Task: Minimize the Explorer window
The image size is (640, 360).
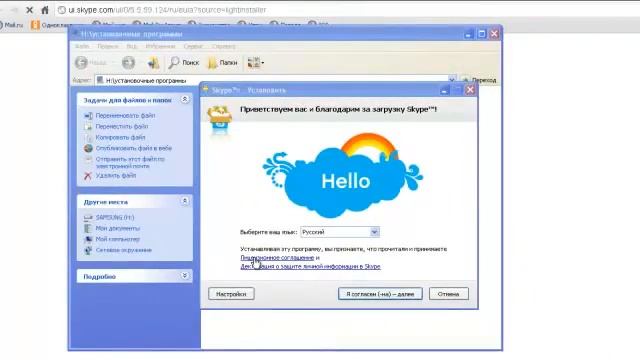Action: coord(469,34)
